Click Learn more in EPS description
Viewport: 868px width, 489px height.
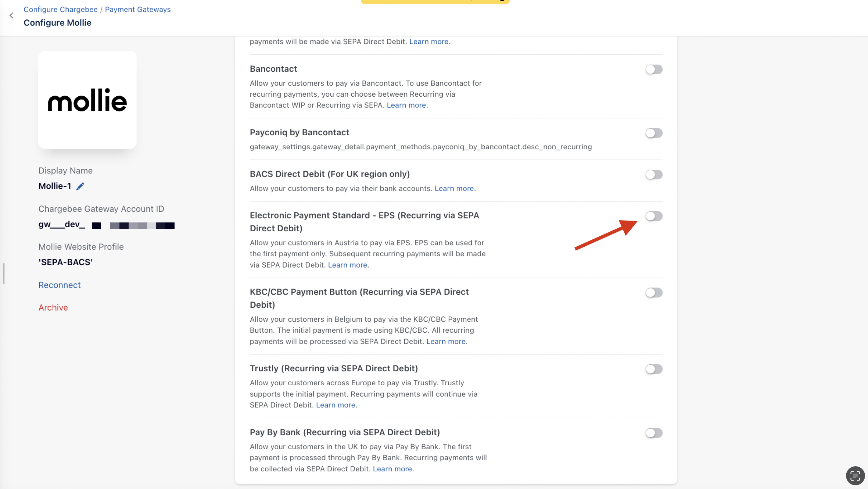pos(347,265)
